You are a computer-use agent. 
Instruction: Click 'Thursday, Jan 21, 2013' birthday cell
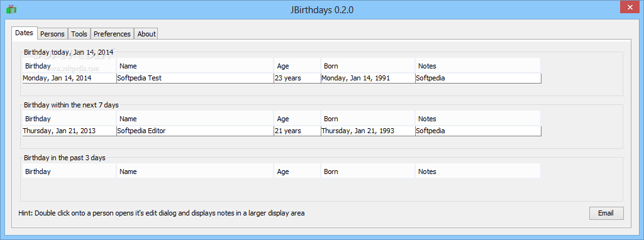69,131
